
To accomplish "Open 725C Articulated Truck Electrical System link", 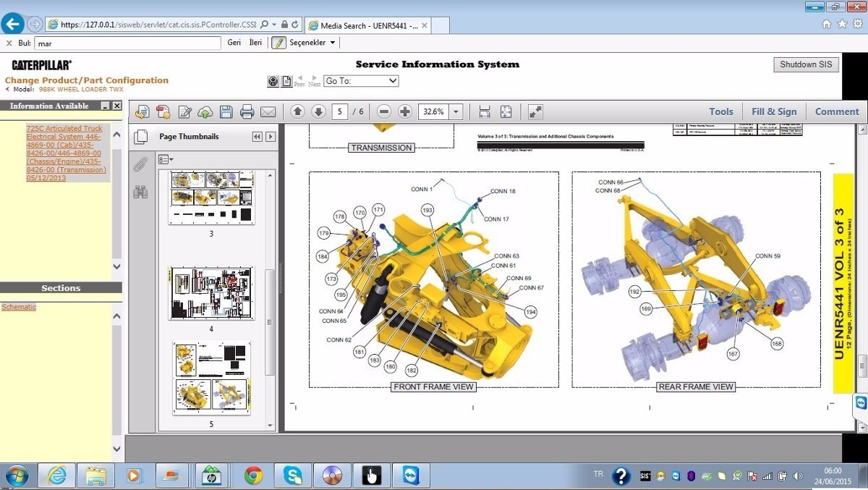I will 67,153.
